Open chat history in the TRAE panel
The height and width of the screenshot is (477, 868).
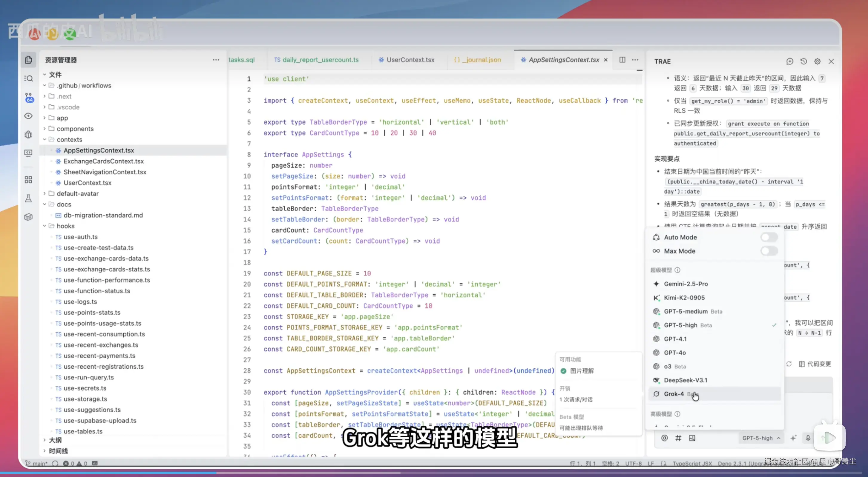804,61
